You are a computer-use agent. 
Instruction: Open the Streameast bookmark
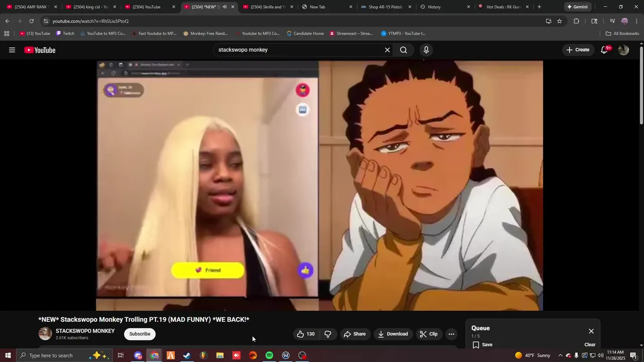pos(351,34)
